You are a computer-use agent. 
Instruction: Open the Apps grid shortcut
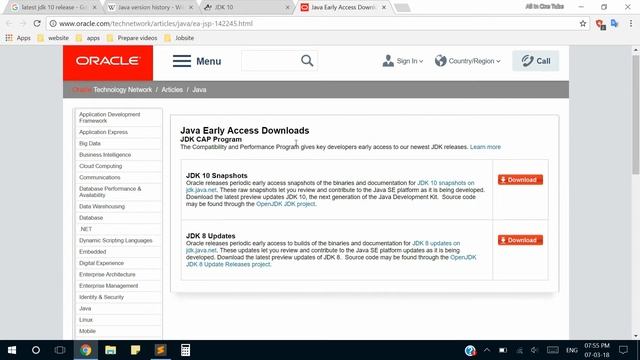(18, 38)
